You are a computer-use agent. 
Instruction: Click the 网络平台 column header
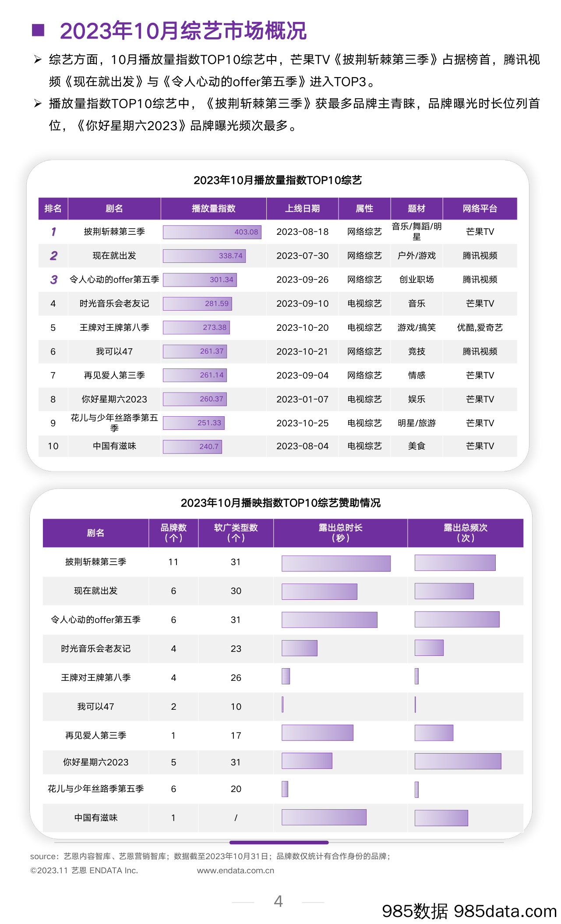coord(480,209)
